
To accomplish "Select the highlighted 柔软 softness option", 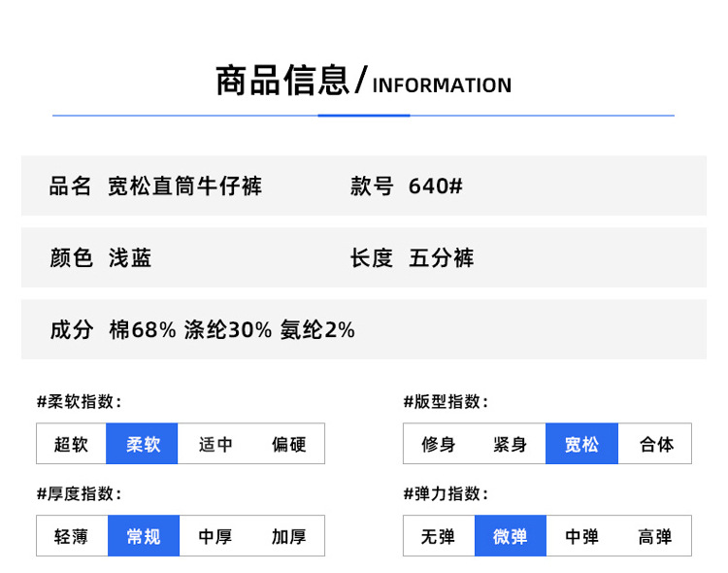I will (143, 445).
